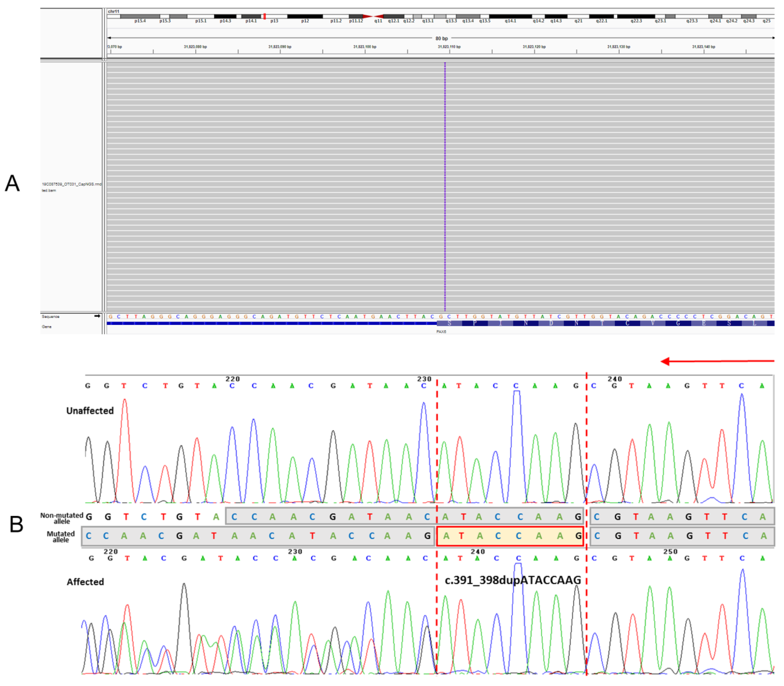
Task: Click the p12 black cytoband
Action: pyautogui.click(x=305, y=16)
